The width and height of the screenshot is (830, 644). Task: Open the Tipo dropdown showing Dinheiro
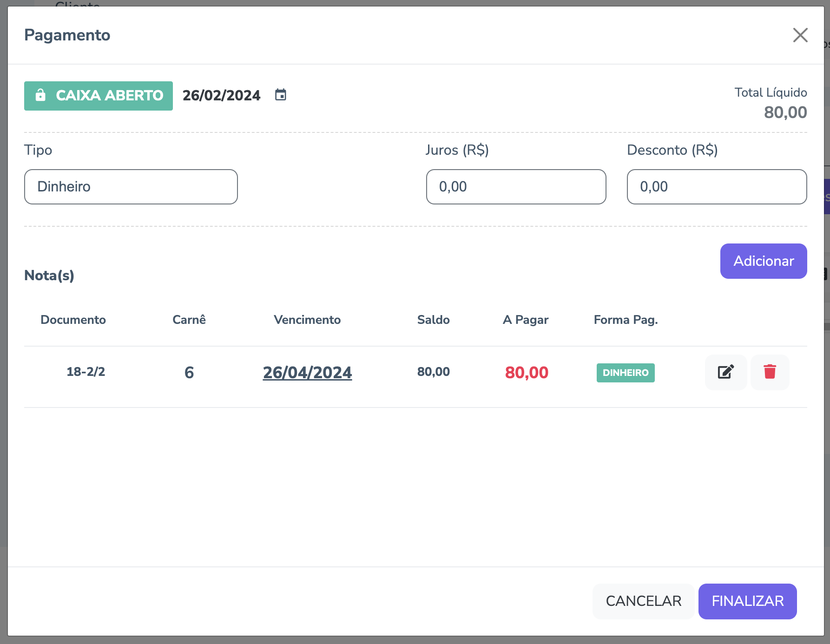coord(131,187)
